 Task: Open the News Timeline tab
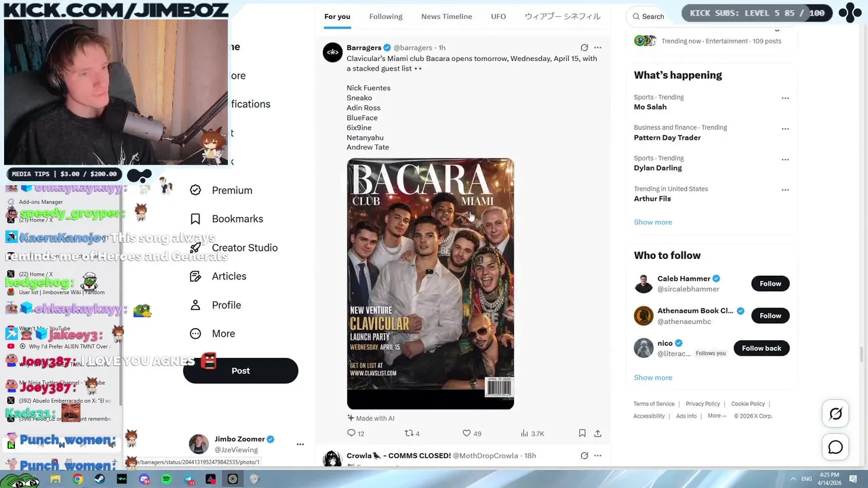tap(446, 16)
